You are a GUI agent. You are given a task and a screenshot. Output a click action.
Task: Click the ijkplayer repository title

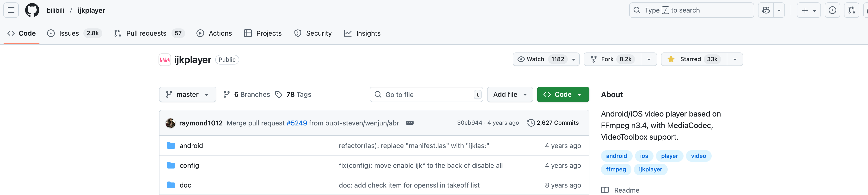(x=193, y=60)
